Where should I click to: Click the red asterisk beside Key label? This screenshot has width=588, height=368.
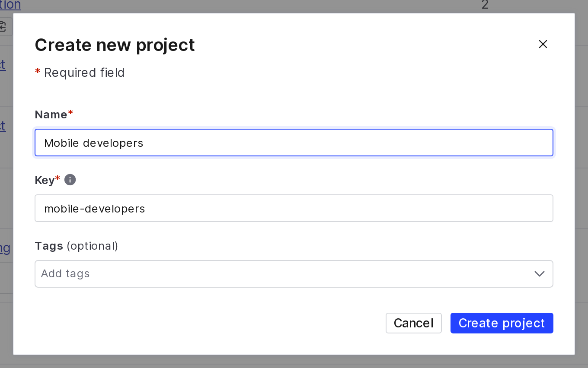coord(58,179)
